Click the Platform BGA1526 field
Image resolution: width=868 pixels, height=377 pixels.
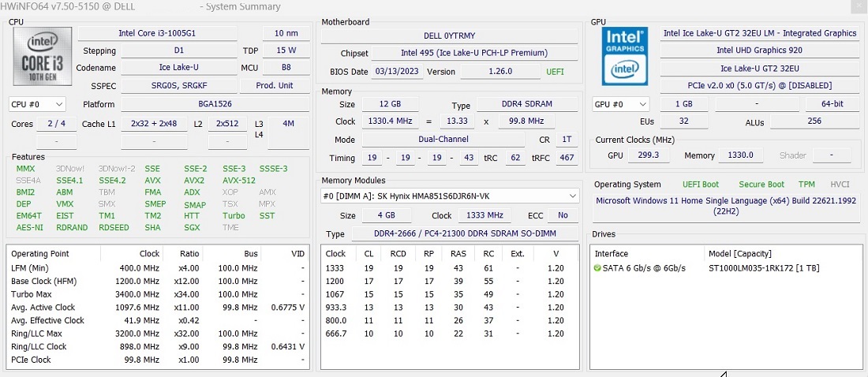coord(215,104)
